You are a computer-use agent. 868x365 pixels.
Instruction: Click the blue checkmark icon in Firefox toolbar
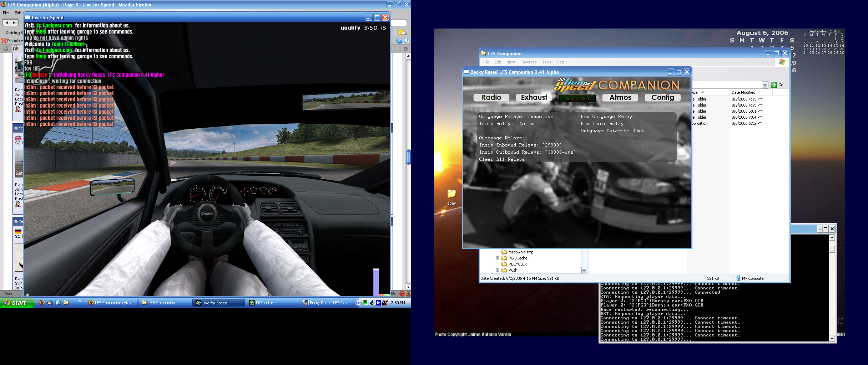(399, 41)
